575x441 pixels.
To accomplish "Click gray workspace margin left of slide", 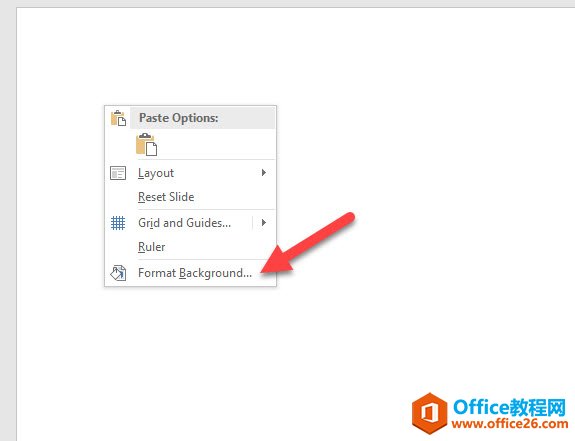I will (8, 220).
